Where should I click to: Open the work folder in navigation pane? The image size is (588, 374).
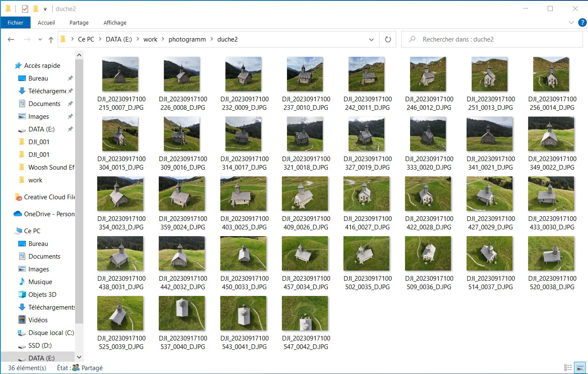(35, 180)
